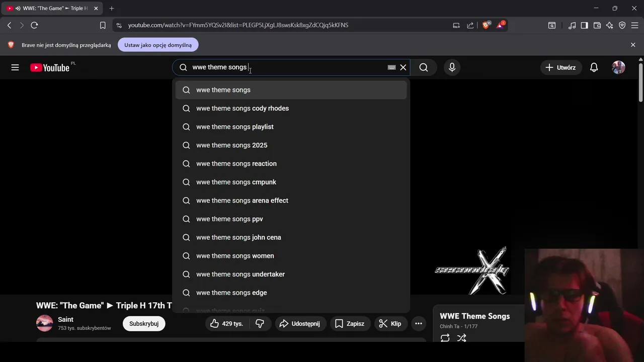Screen dimensions: 644x362
Task: Click the Klip scissors button
Action: [x=390, y=324]
